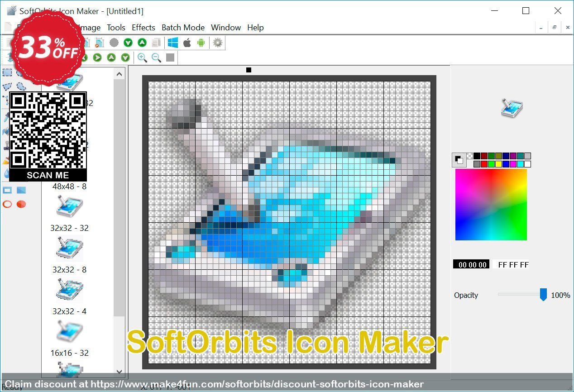The image size is (574, 392).
Task: Click the Apple icon format button
Action: tap(187, 43)
